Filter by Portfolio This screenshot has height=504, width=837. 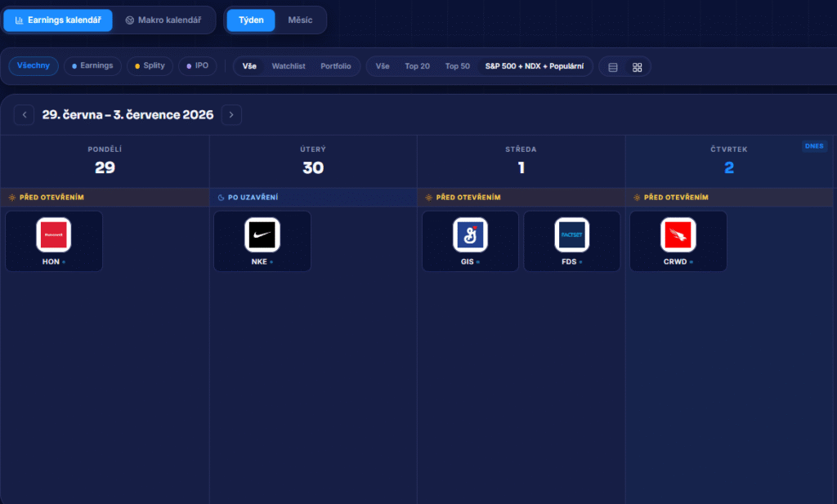pyautogui.click(x=336, y=66)
